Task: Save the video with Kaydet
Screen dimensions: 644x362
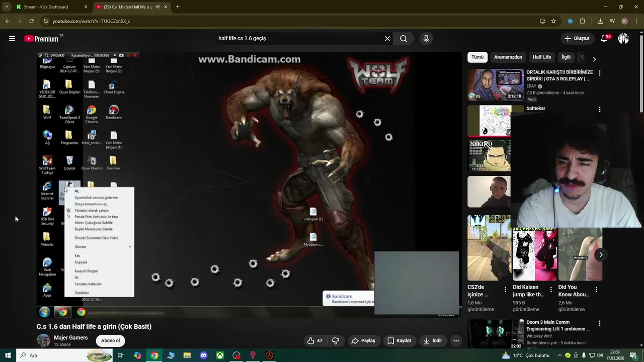Action: click(x=399, y=341)
